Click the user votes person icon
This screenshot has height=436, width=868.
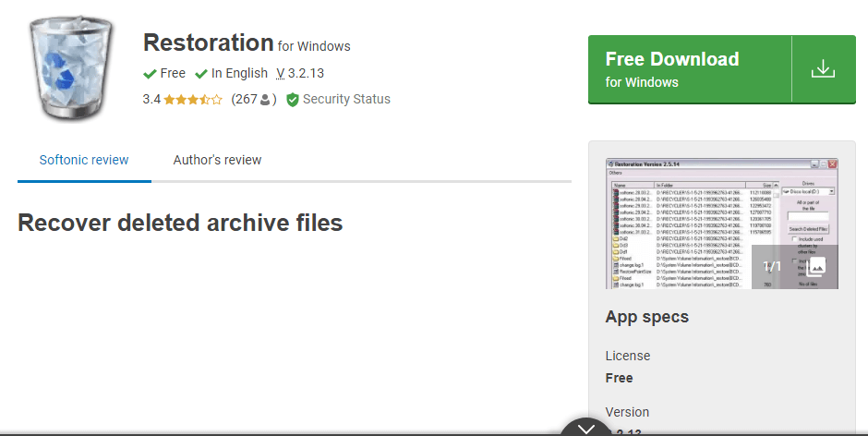(265, 100)
